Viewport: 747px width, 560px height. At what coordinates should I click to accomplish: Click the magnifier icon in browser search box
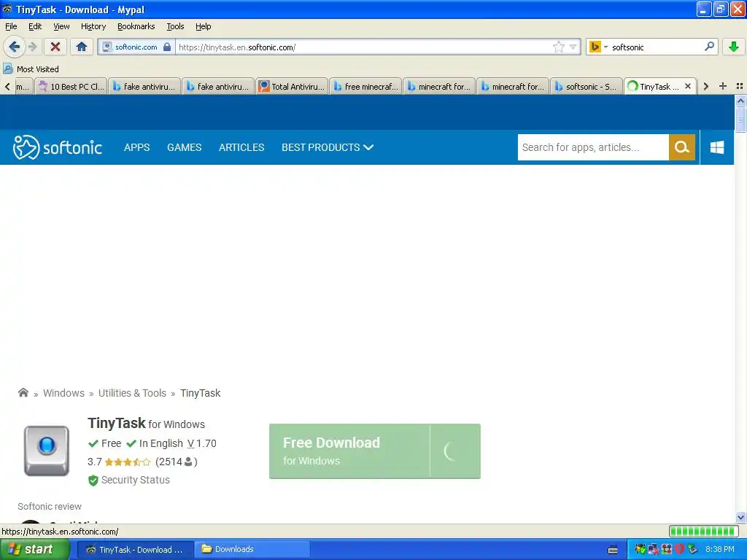point(709,47)
